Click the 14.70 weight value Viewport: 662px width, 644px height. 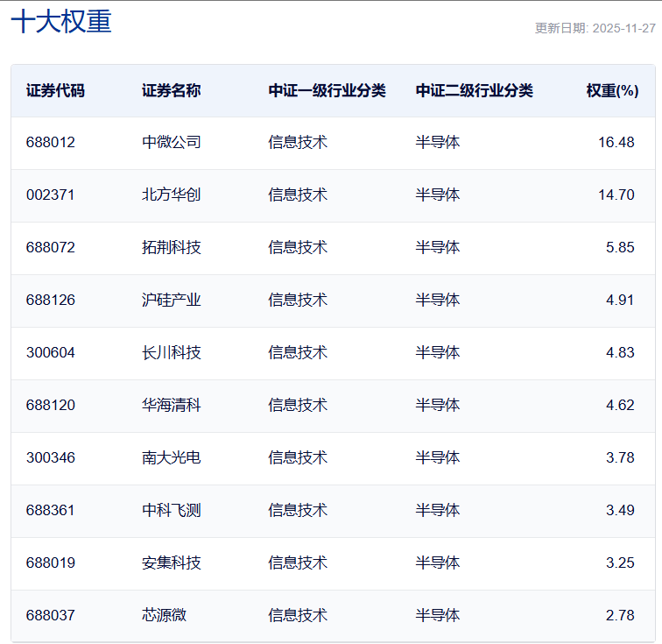[x=616, y=195]
